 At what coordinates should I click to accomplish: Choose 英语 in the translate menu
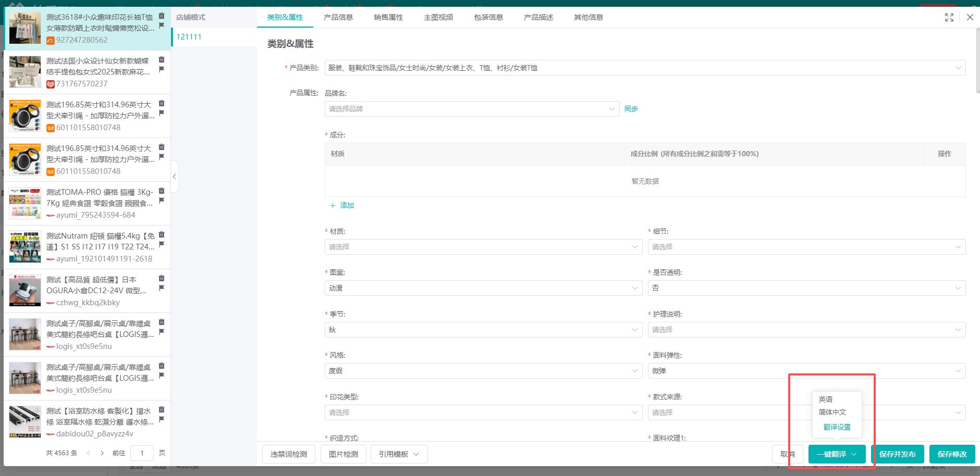tap(826, 399)
